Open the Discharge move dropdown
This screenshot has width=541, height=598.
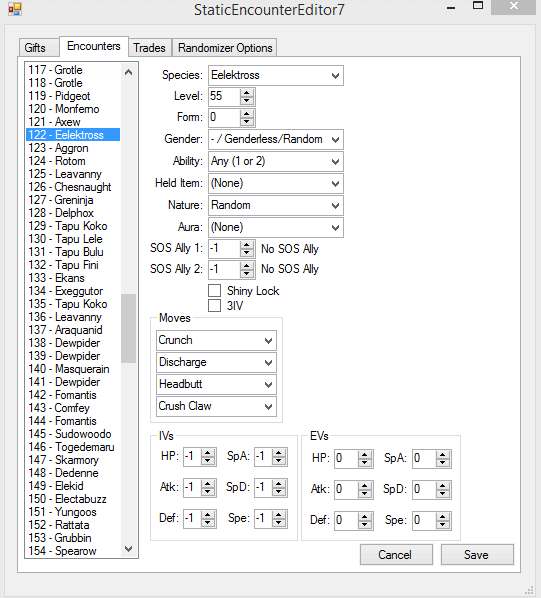coord(216,362)
